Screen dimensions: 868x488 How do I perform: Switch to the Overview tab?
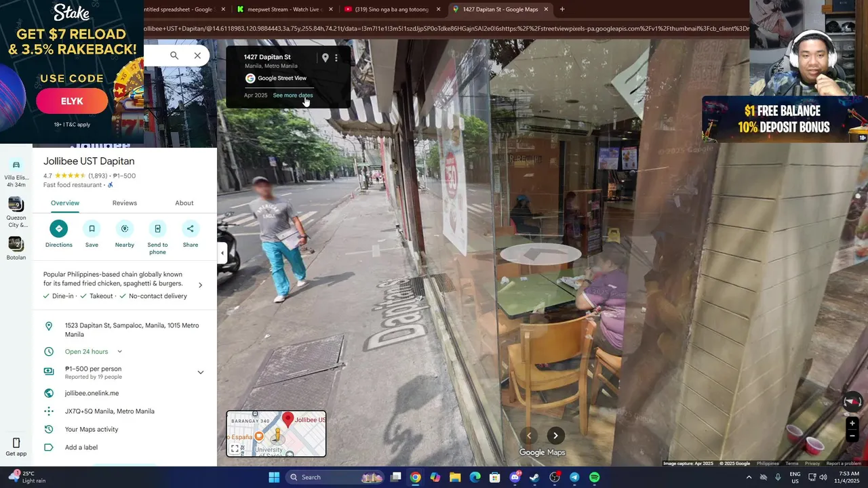tap(65, 203)
